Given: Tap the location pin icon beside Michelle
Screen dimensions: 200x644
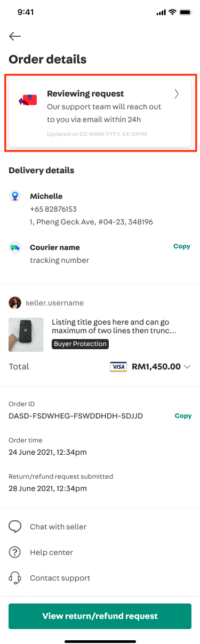Looking at the screenshot, I should (15, 197).
